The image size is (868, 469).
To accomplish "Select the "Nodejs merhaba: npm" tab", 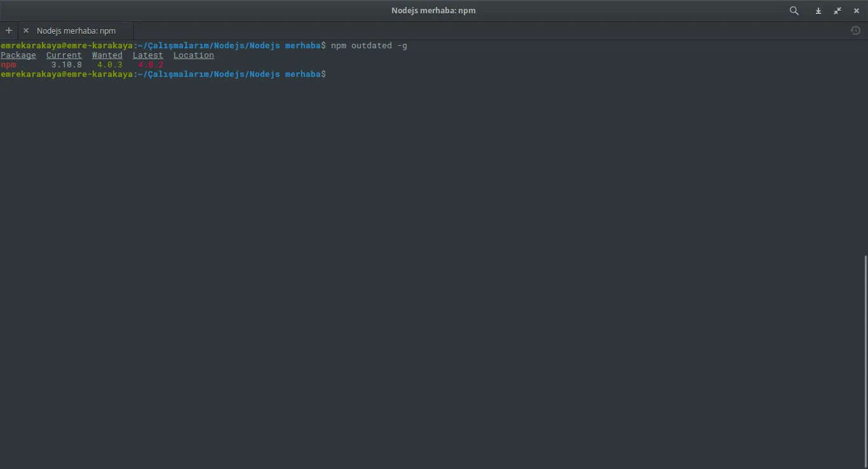I will (76, 31).
